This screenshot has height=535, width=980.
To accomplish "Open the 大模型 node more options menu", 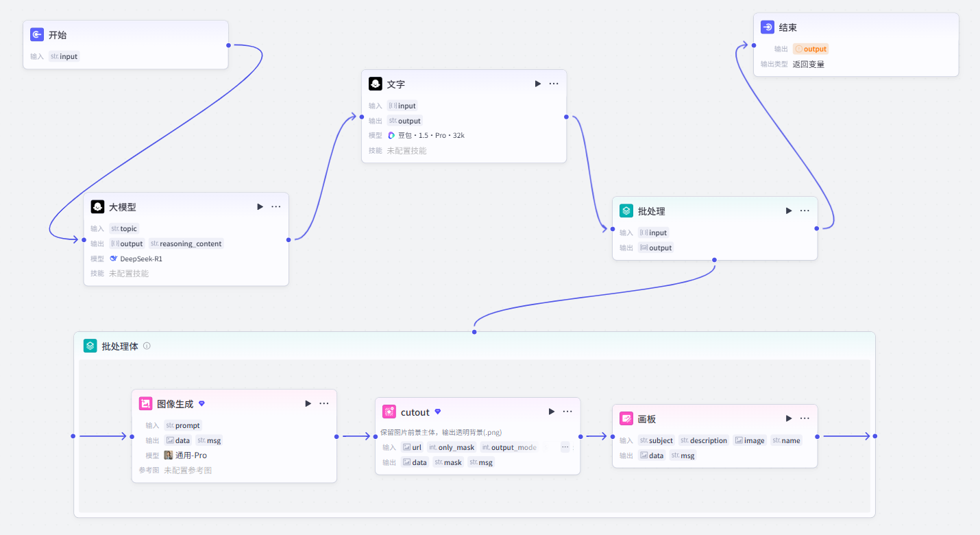I will (275, 206).
